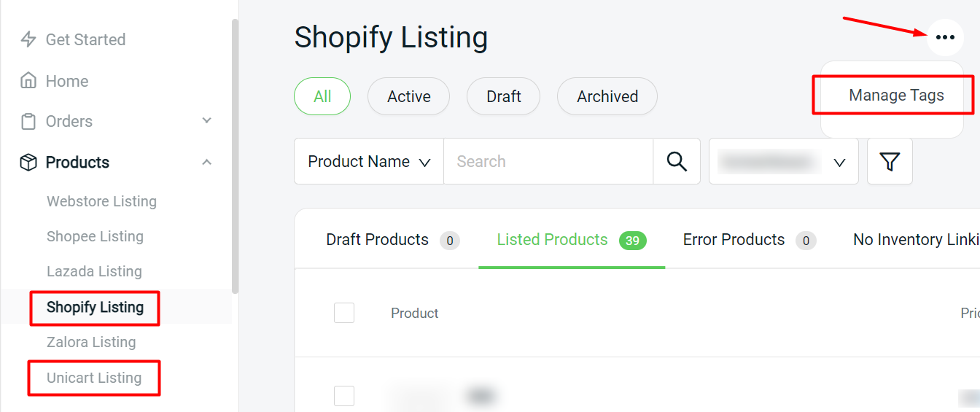Tick the first product row checkbox
This screenshot has width=980, height=412.
pyautogui.click(x=344, y=396)
